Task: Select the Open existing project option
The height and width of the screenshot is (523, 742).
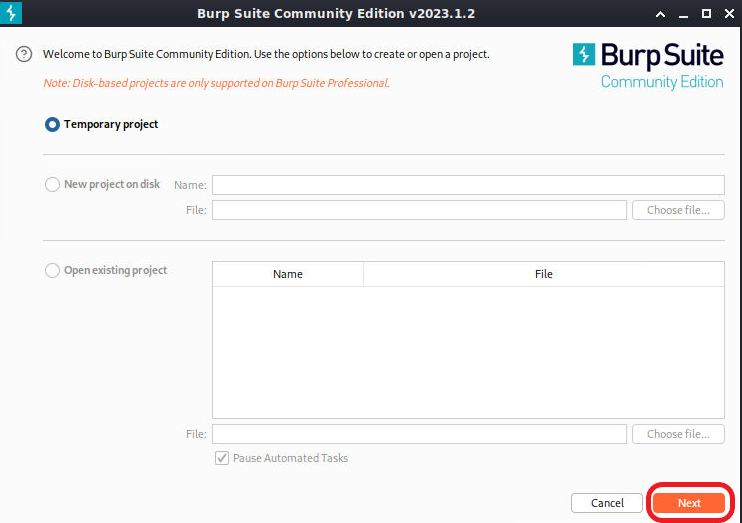Action: tap(52, 270)
